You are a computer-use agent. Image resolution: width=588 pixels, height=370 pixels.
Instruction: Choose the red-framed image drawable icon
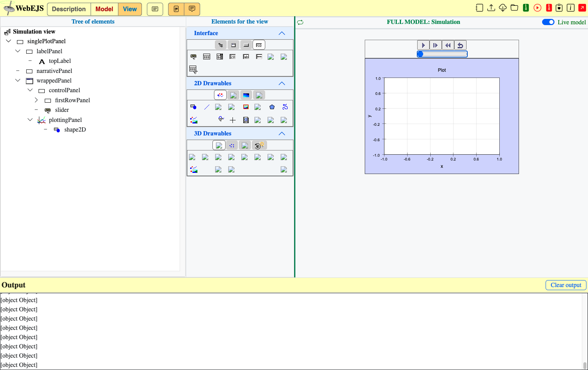[246, 107]
